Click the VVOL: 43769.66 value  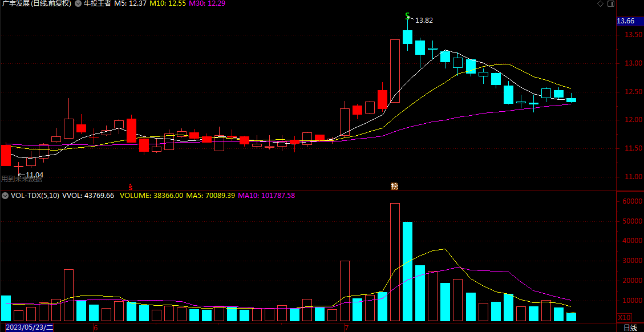coord(88,196)
